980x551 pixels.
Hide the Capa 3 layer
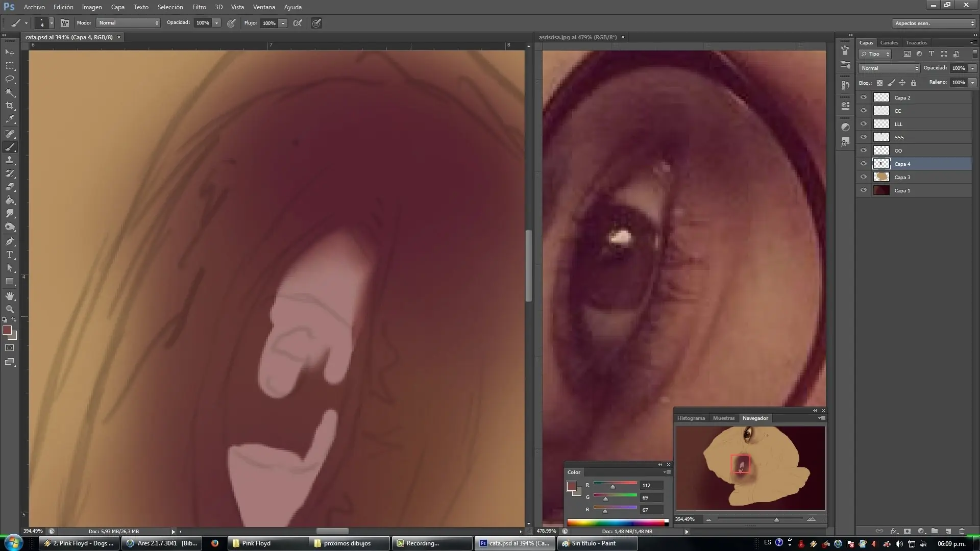864,177
